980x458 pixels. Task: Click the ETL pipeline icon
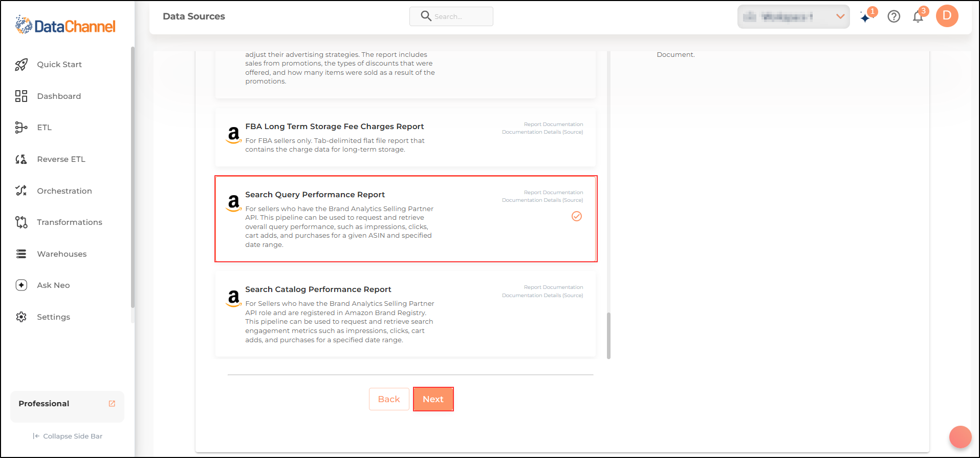pyautogui.click(x=21, y=128)
